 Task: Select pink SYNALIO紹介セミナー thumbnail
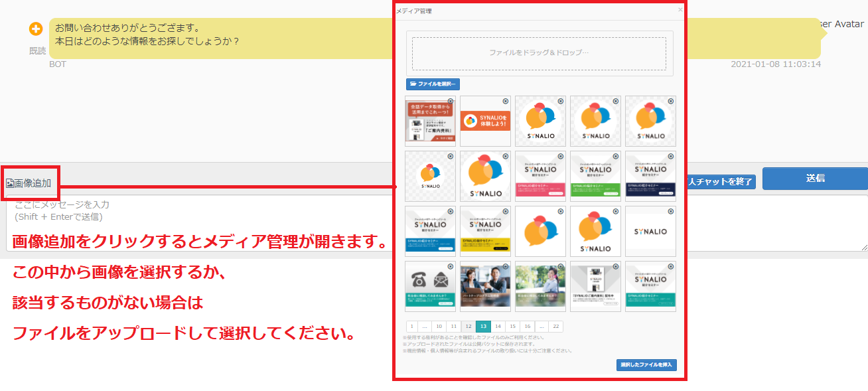click(540, 177)
